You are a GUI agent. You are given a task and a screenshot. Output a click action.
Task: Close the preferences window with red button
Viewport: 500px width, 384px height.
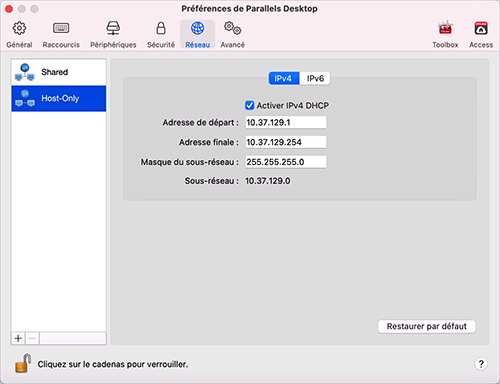click(x=9, y=9)
